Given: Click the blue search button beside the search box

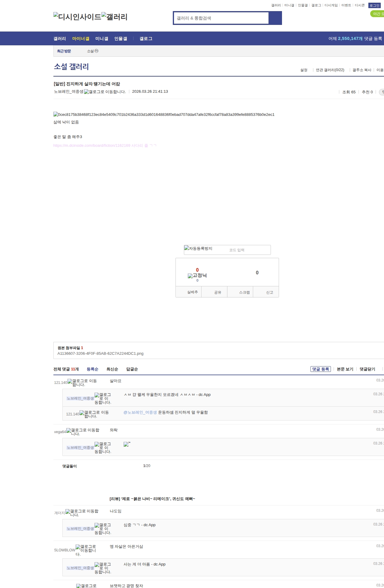Looking at the screenshot, I should (275, 18).
